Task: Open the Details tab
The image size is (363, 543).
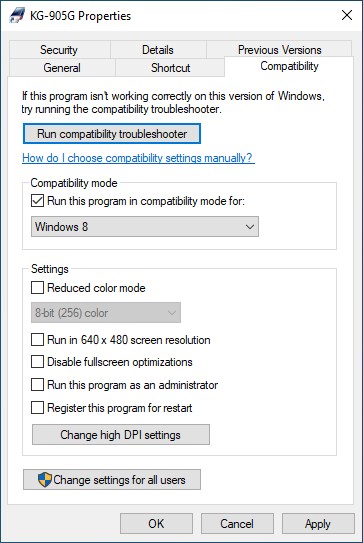Action: (158, 50)
